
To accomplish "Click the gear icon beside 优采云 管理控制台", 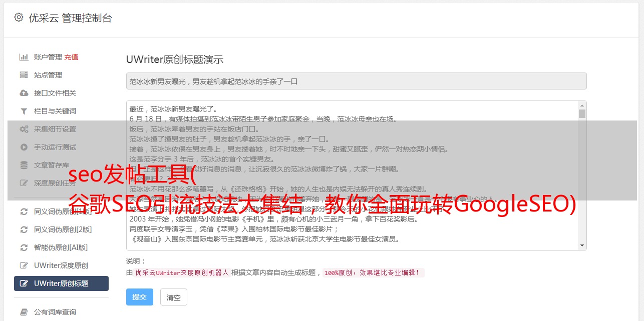I will pos(19,17).
